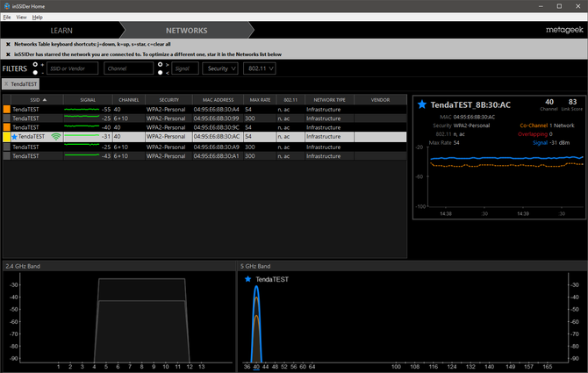Viewport: 588px width, 373px height.
Task: Dismiss the 'inSSIDer has starred' notice
Action: coord(8,54)
